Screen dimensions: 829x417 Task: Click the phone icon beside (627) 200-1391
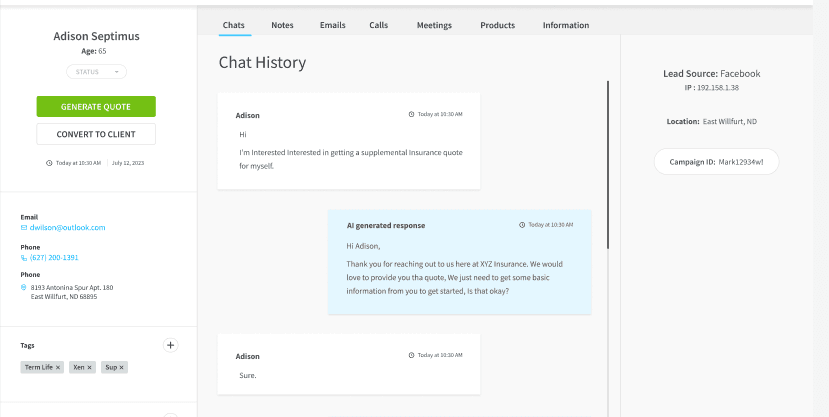coord(24,258)
